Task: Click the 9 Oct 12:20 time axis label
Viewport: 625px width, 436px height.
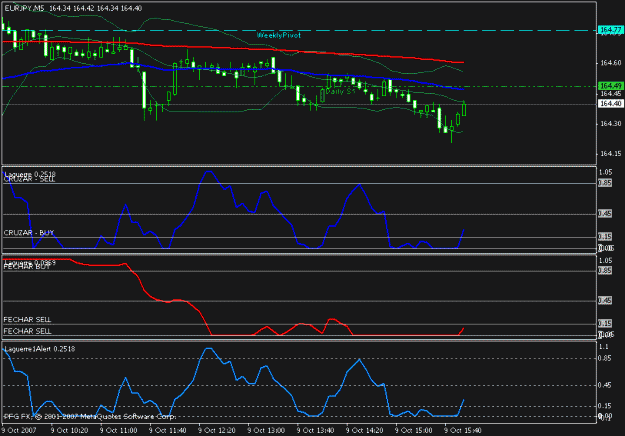Action: point(217,430)
